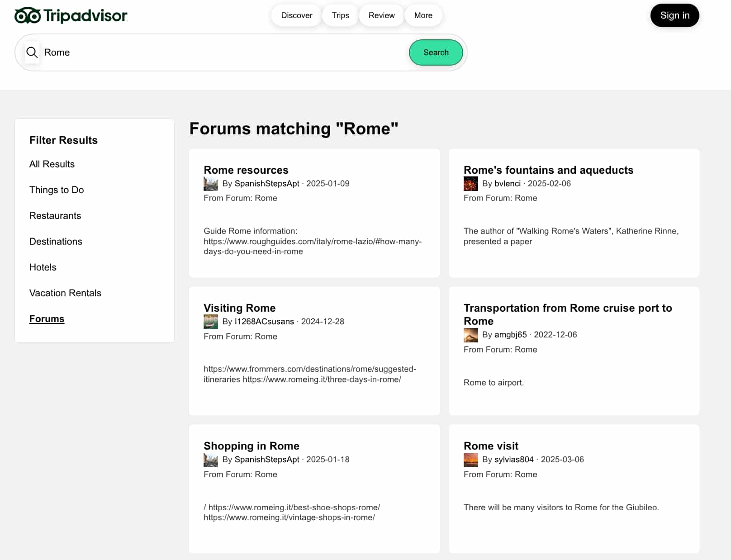
Task: Open SpanishStepsApt avatar on Shopping in Rome
Action: click(x=211, y=460)
